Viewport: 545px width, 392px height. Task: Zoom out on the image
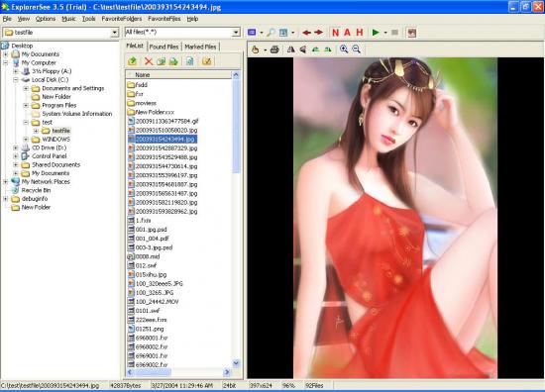tap(357, 49)
